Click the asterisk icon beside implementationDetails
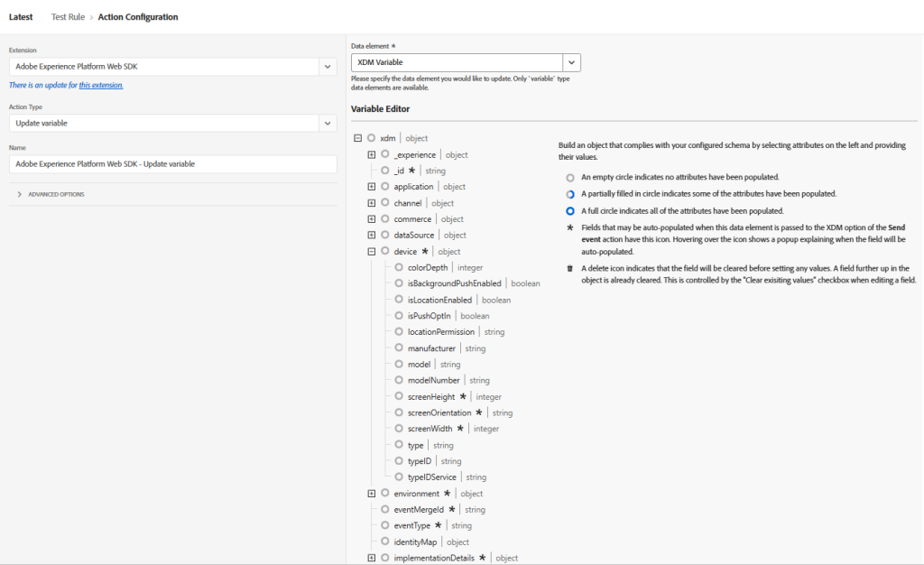Viewport: 924px width, 565px height. 482,558
